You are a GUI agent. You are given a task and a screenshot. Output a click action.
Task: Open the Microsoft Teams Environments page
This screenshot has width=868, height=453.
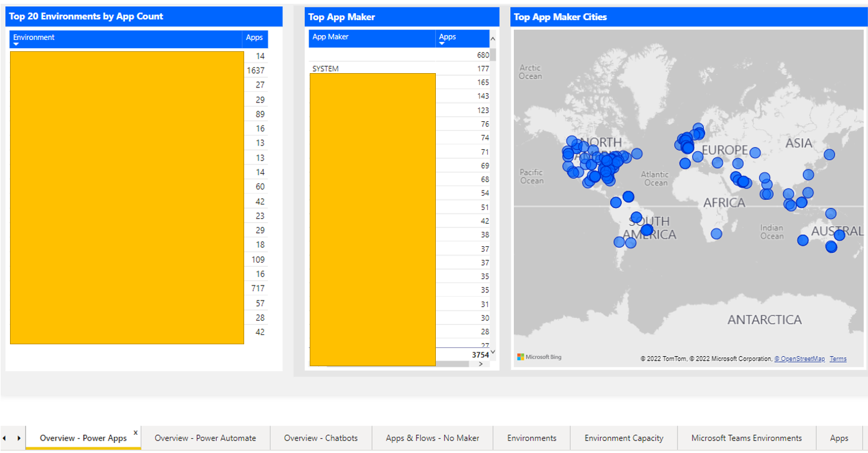[x=746, y=438]
